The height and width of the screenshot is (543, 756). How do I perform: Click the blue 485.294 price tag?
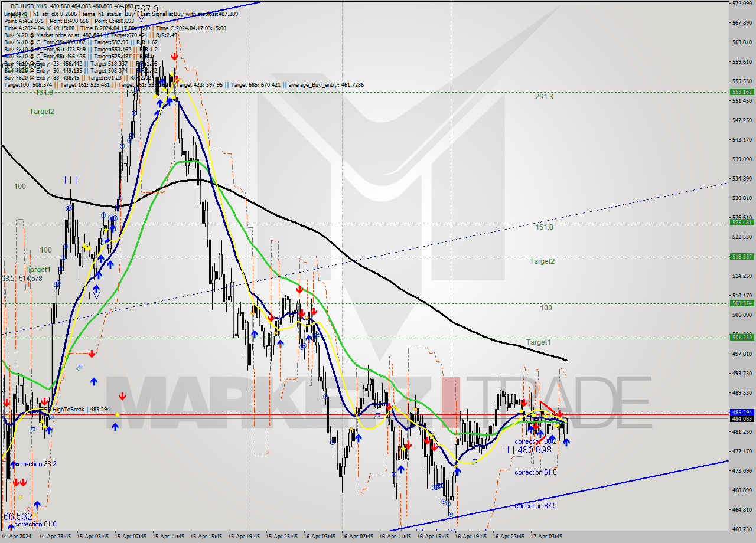point(742,412)
